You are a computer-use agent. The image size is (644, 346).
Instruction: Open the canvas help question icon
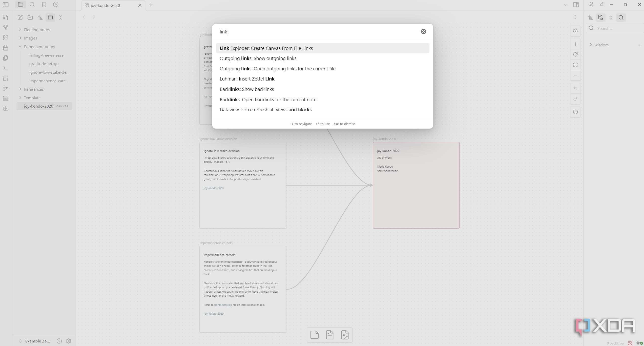(575, 112)
